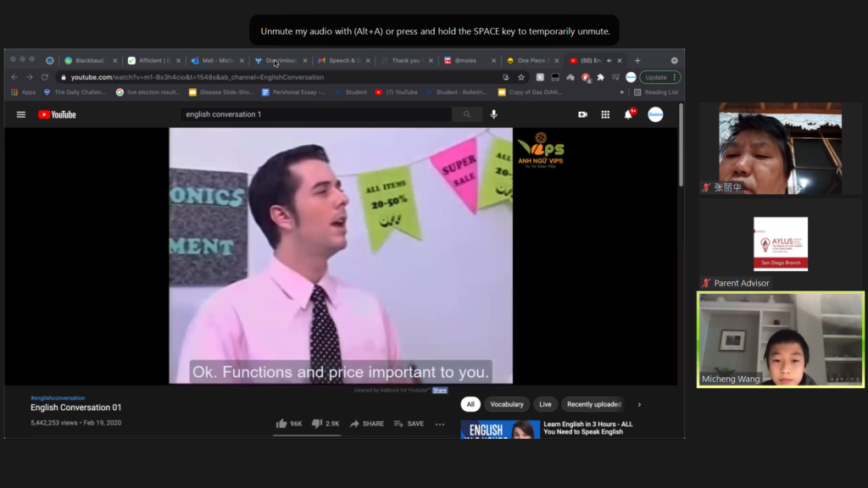Open the Student : Bulletin bookmark

pos(457,92)
